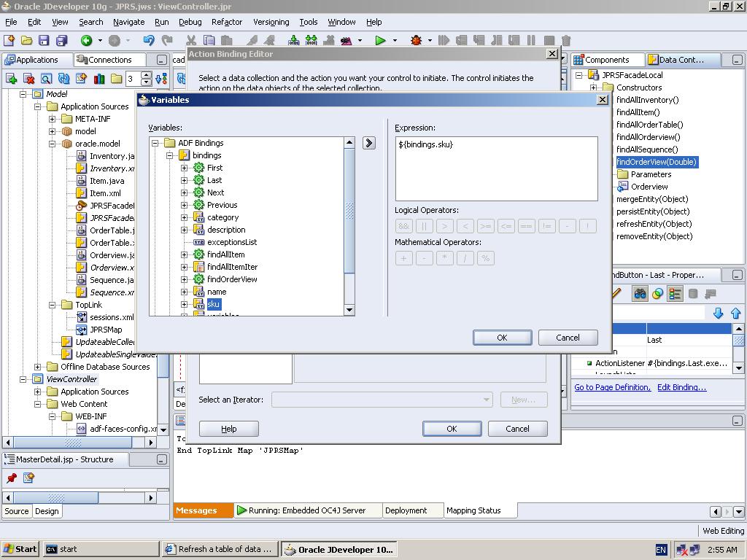This screenshot has height=560, width=747.
Task: Insert selected variable with the arrow button
Action: point(369,143)
